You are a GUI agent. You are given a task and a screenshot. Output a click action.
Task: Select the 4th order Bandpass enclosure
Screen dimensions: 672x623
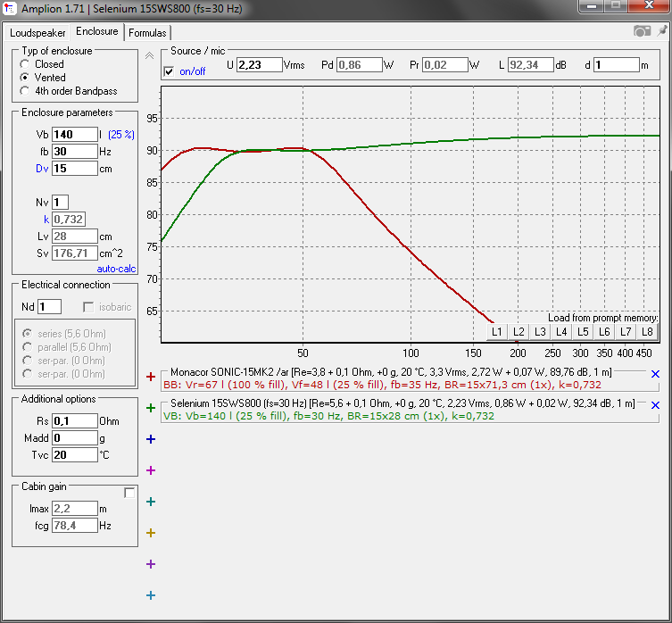[x=25, y=91]
